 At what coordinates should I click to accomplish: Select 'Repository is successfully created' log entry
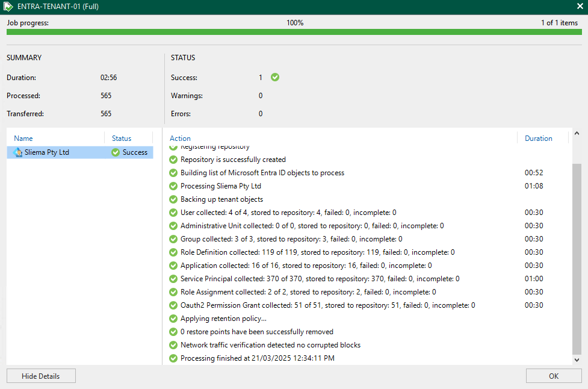tap(233, 160)
